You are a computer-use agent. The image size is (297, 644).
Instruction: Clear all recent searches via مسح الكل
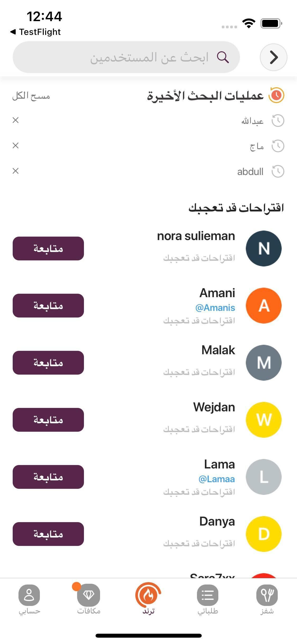click(31, 96)
